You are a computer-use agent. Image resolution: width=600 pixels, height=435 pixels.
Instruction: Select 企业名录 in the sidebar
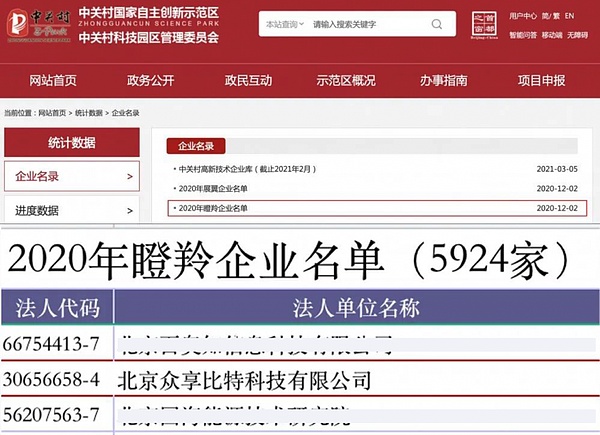tap(72, 176)
